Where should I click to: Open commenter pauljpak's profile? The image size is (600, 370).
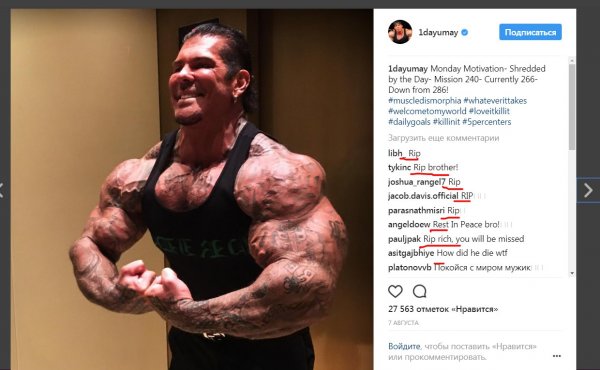tap(404, 239)
